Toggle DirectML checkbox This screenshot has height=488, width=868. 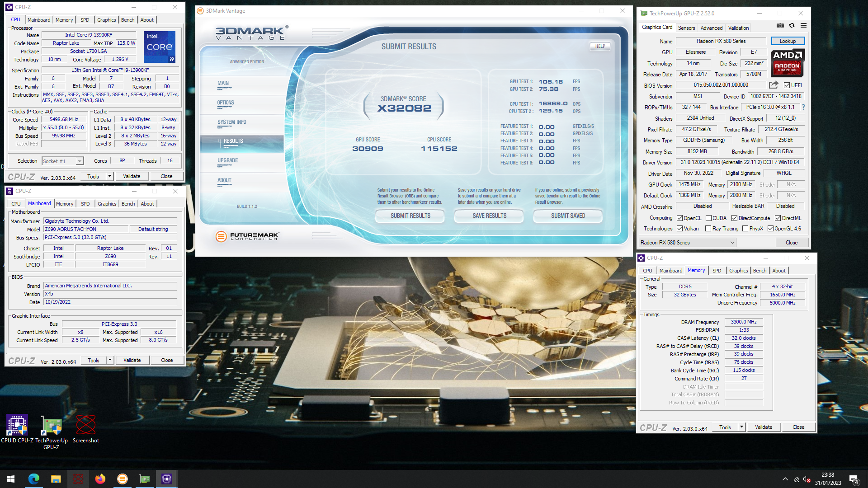tap(778, 218)
